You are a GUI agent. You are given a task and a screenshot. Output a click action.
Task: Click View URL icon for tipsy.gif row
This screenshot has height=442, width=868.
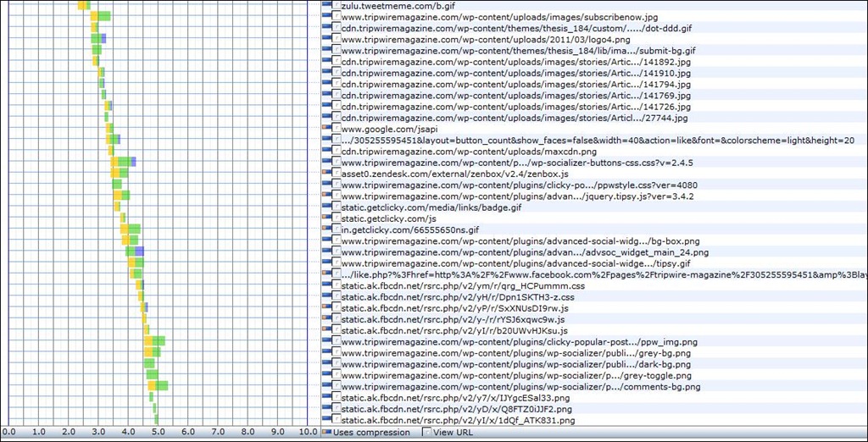[336, 263]
